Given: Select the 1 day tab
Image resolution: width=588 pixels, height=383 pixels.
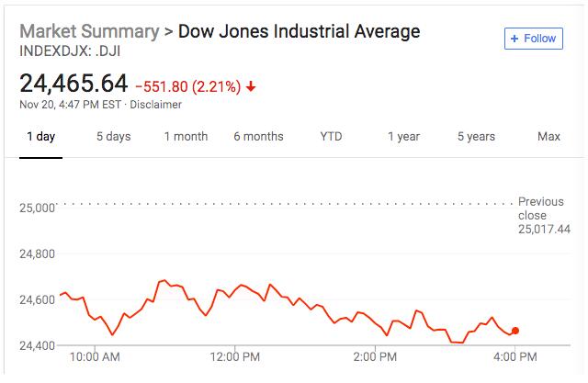Looking at the screenshot, I should (x=40, y=137).
